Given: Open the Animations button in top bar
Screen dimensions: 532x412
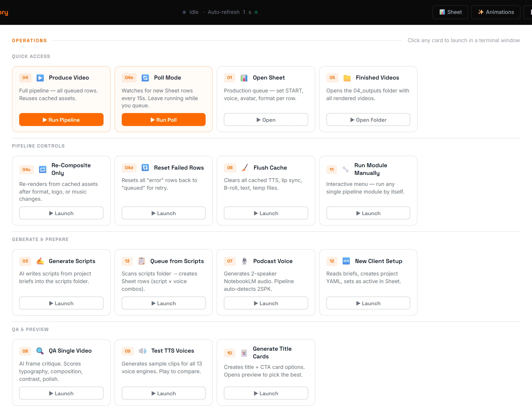Looking at the screenshot, I should (496, 12).
